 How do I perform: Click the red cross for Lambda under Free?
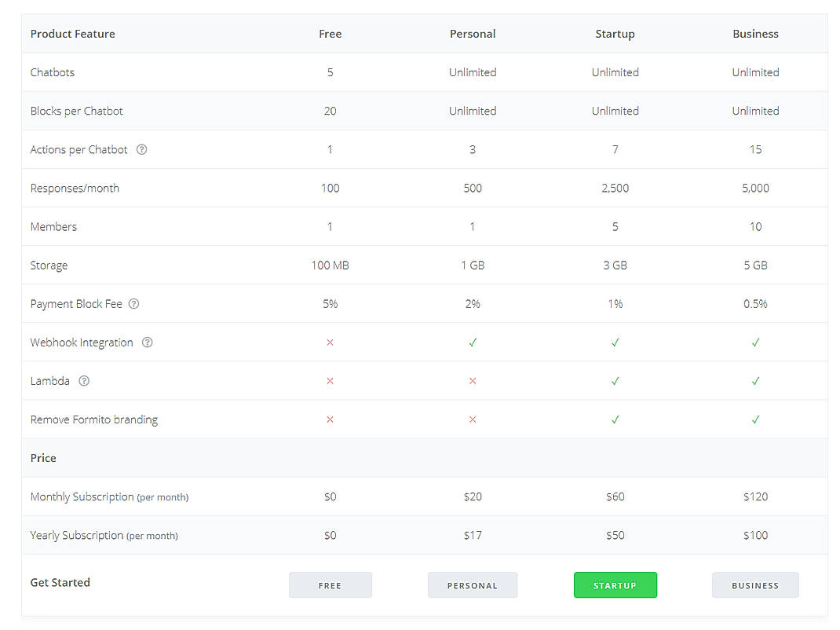click(330, 381)
